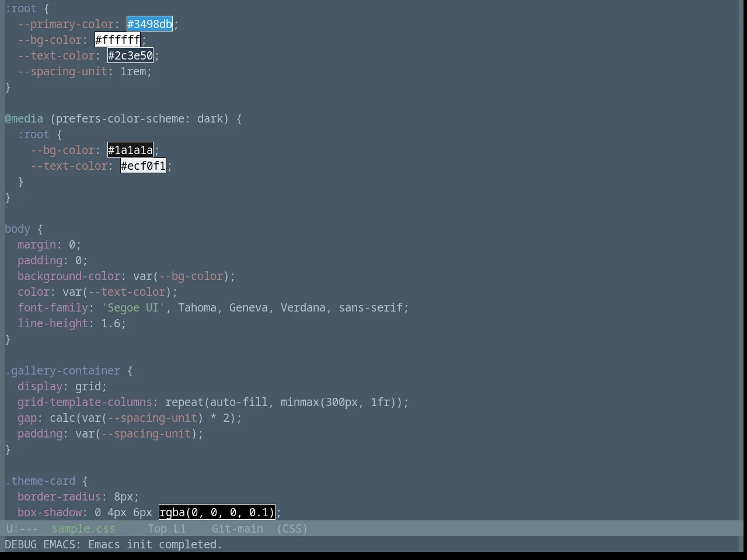Click Verdana in font-family list
This screenshot has width=747, height=560.
point(303,307)
